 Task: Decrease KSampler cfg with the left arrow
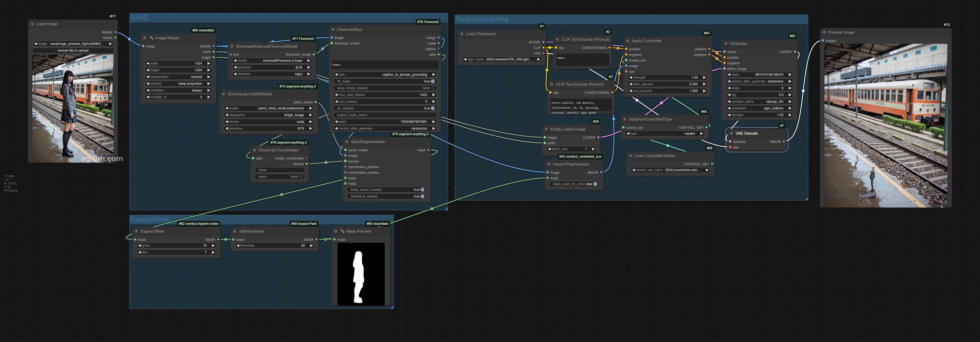(729, 95)
